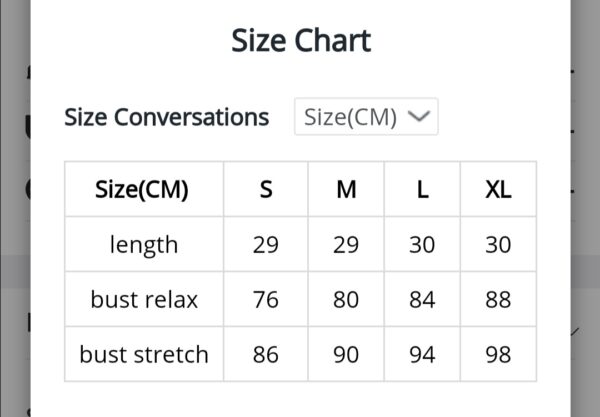Click the Size Conversations label
The height and width of the screenshot is (417, 600).
pos(166,117)
